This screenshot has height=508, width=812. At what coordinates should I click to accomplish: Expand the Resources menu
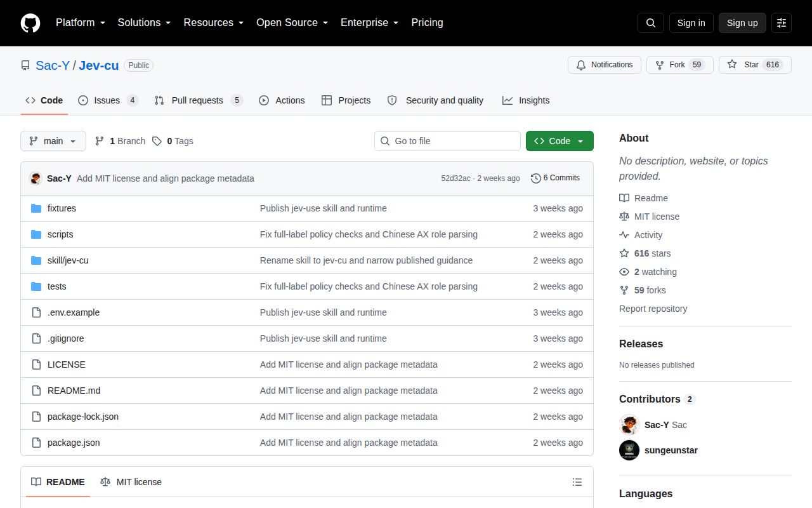coord(214,23)
